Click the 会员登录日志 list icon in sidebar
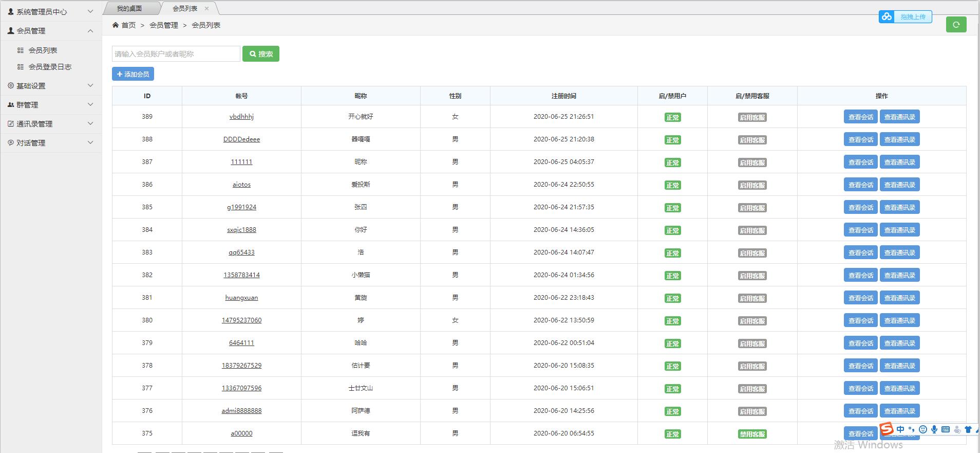Viewport: 980px width, 453px height. click(x=21, y=67)
